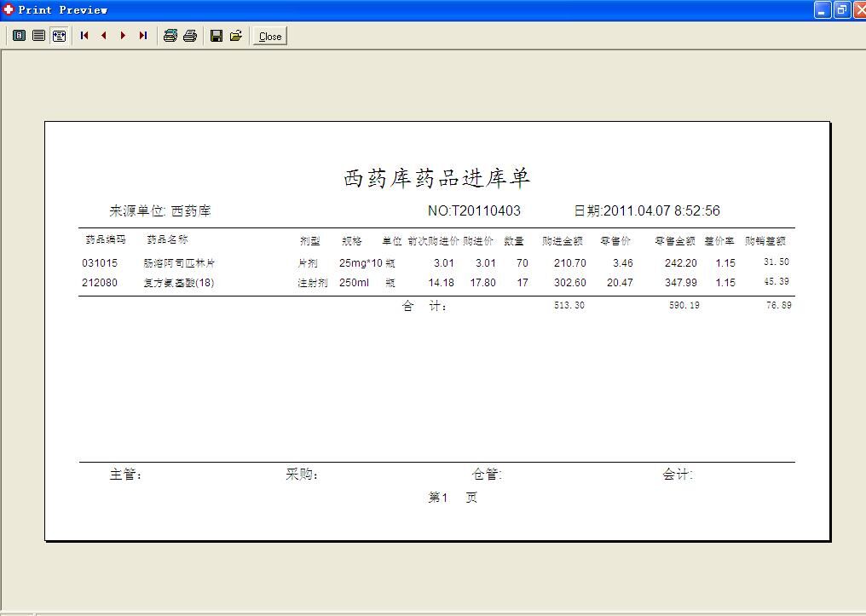Go to the next page
Image resolution: width=866 pixels, height=616 pixels.
coord(123,36)
